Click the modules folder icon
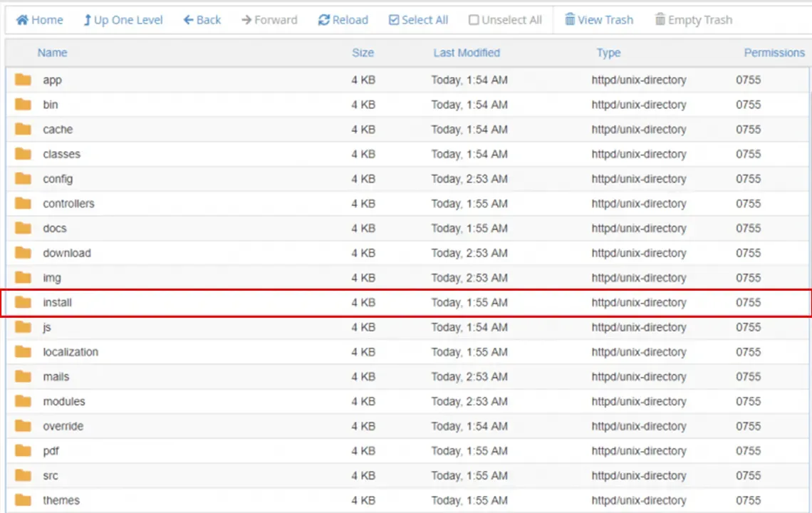Viewport: 812px width, 513px height. coord(23,402)
